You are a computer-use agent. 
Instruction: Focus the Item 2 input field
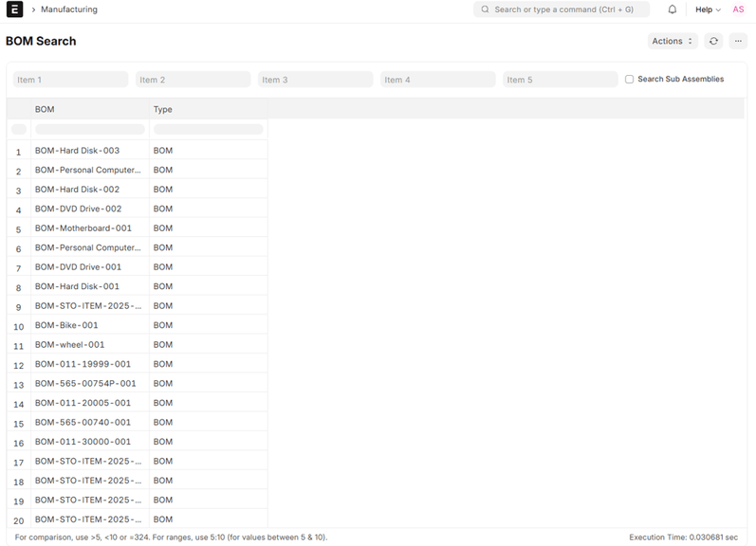click(193, 80)
